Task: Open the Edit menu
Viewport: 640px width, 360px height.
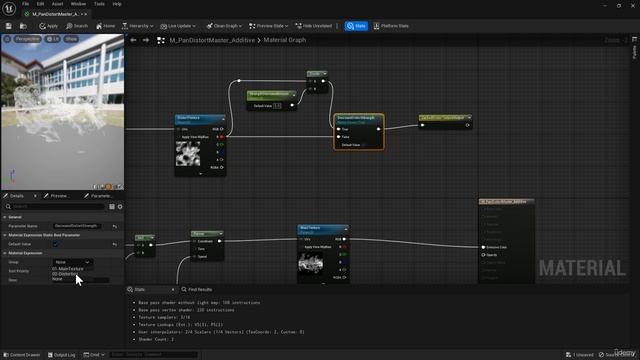Action: [x=40, y=4]
